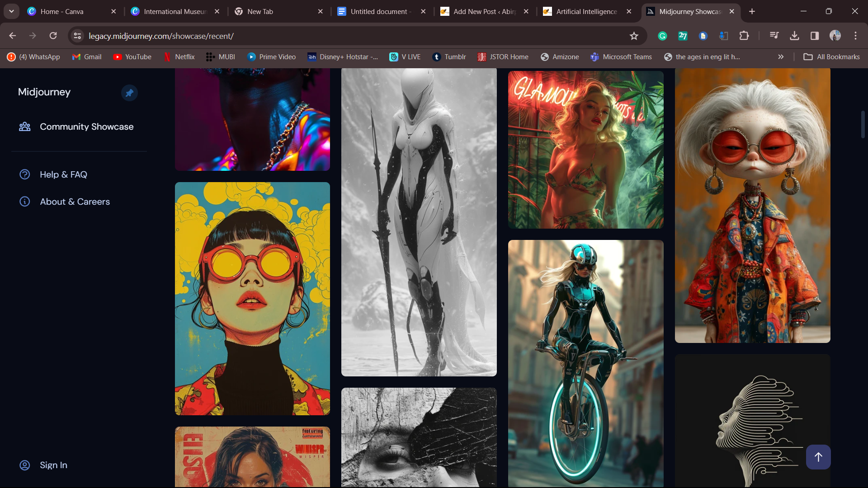868x488 pixels.
Task: Expand the hidden bookmarks chevron
Action: pos(781,56)
